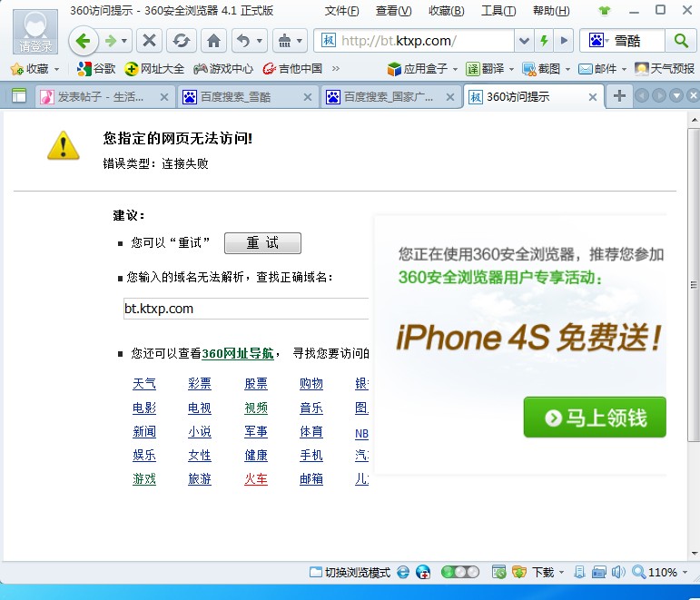The width and height of the screenshot is (700, 600).
Task: Open the 火车 link
Action: [x=256, y=479]
